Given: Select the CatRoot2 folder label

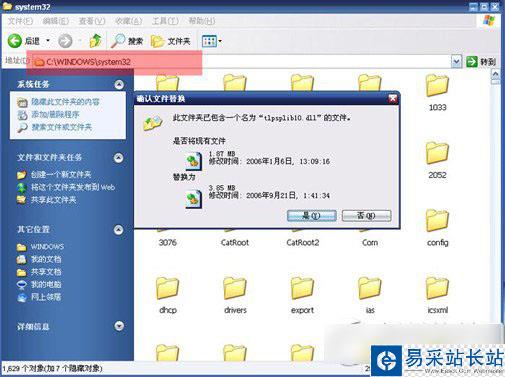Looking at the screenshot, I should tap(303, 243).
